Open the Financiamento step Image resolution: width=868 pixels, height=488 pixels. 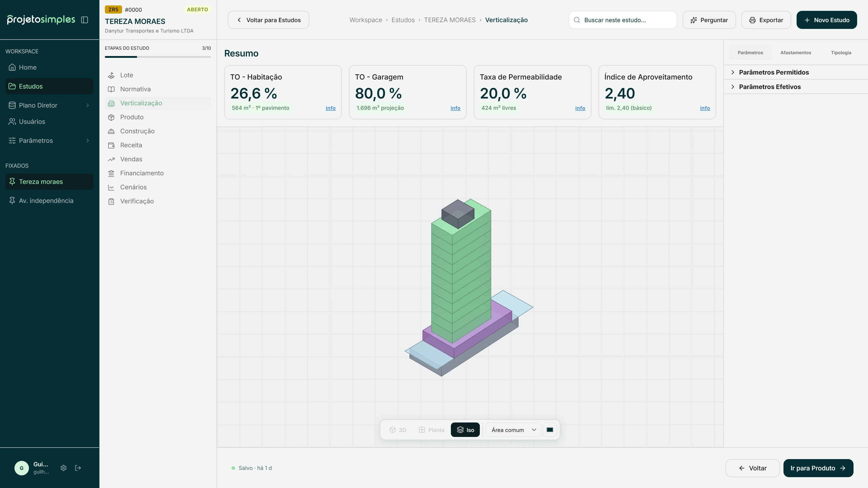coord(158,173)
